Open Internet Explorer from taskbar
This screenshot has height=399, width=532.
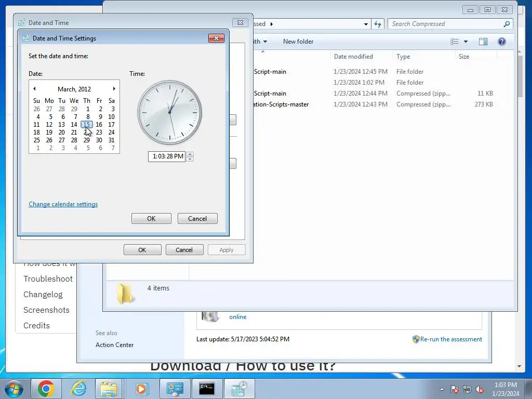click(79, 389)
